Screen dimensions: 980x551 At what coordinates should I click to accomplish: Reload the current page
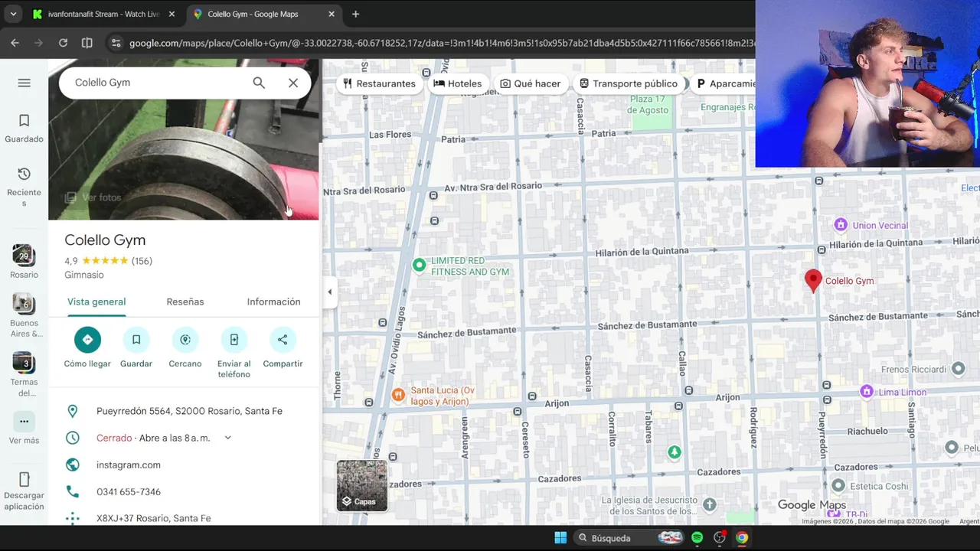click(x=63, y=43)
